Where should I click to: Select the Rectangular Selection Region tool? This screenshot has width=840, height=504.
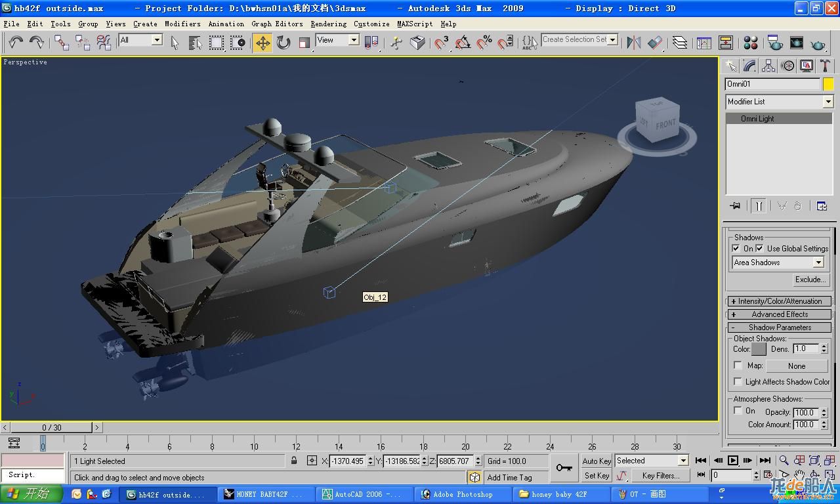[217, 43]
